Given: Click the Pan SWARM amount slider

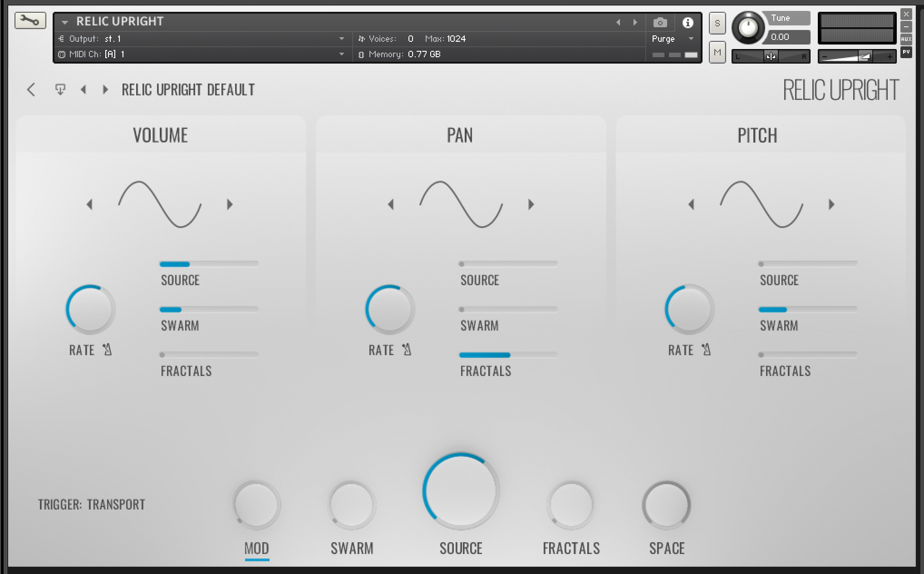Looking at the screenshot, I should coord(508,309).
